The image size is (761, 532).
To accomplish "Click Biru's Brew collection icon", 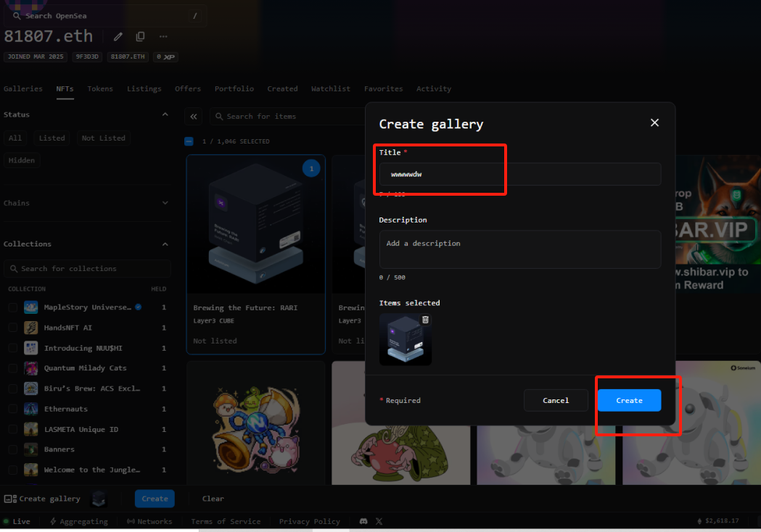I will click(x=31, y=388).
